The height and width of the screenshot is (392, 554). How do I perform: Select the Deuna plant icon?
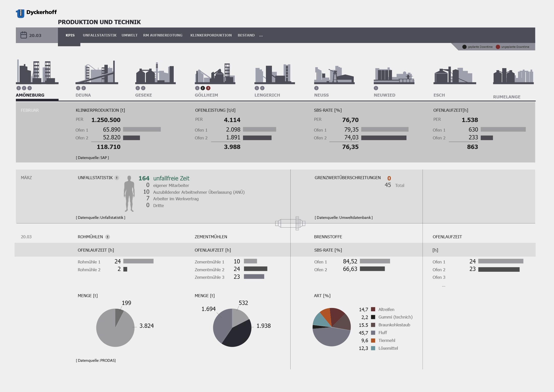(x=97, y=72)
